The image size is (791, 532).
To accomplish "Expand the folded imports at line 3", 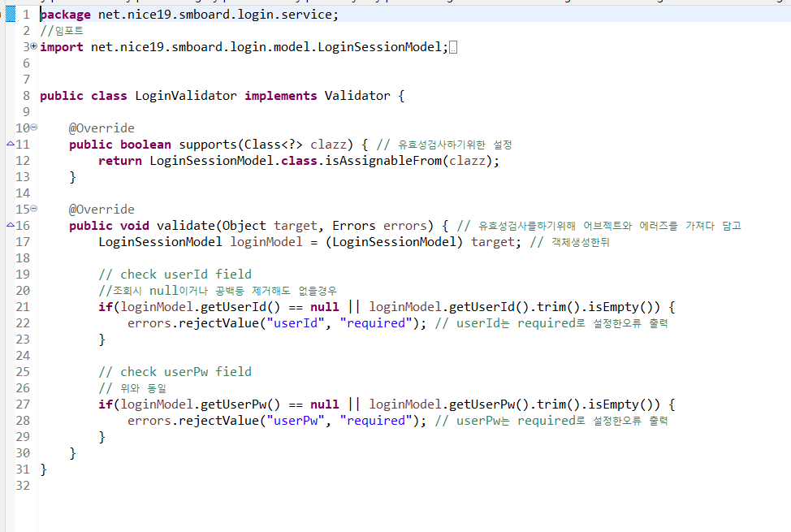I will click(34, 46).
